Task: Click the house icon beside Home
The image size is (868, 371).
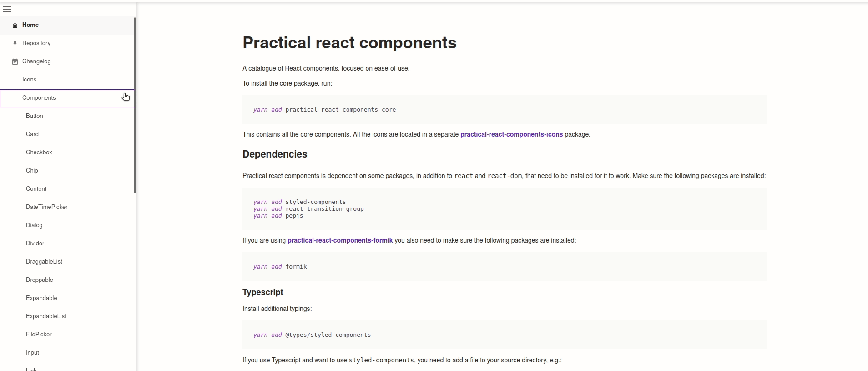Action: point(15,25)
